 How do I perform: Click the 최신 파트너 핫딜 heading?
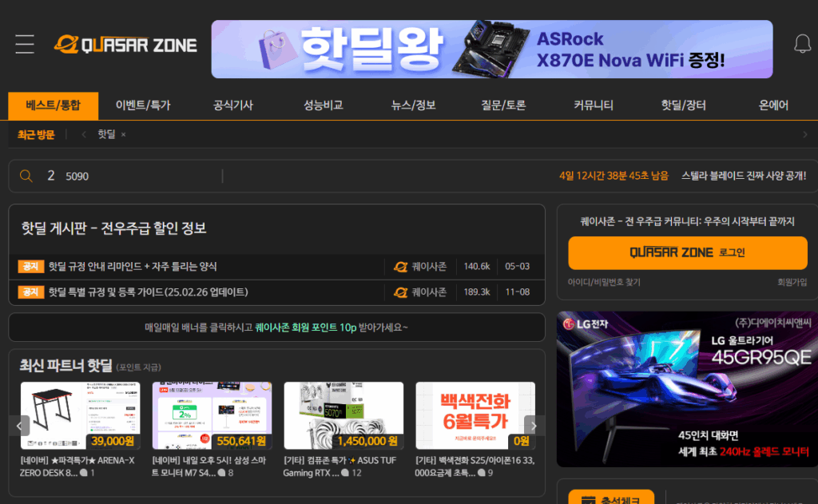(66, 365)
